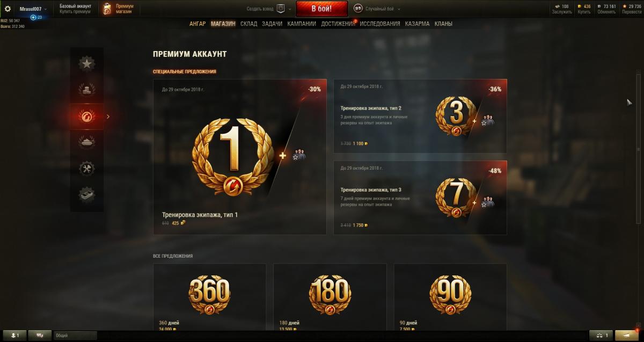644x342 pixels.
Task: Open the money stack sidebar category
Action: [x=86, y=195]
